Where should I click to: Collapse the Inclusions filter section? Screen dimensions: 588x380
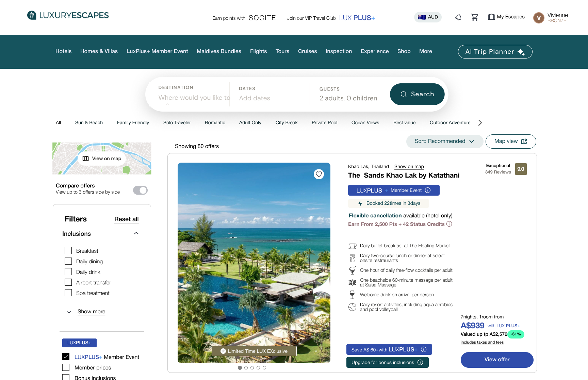click(x=136, y=233)
